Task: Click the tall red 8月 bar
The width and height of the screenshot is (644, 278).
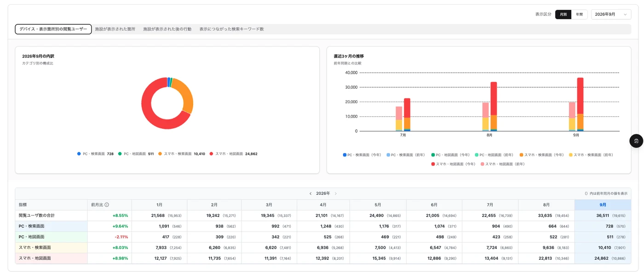Action: 494,98
